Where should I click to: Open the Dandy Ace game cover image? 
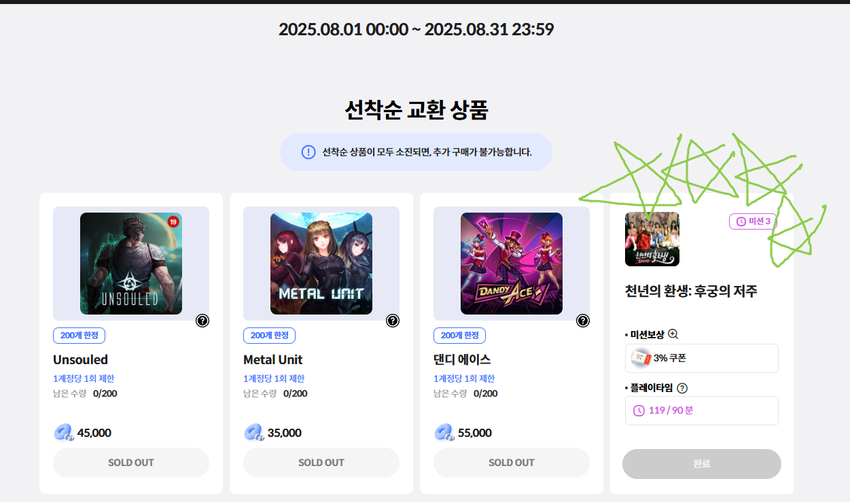tap(511, 263)
